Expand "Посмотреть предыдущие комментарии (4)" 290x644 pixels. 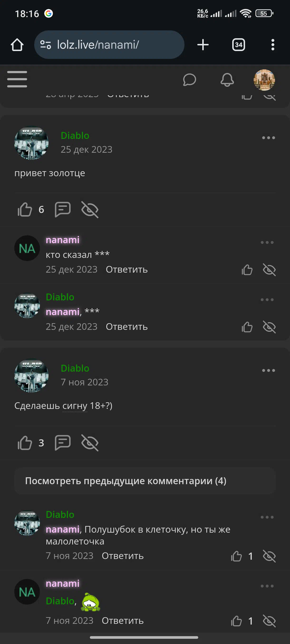[x=145, y=481]
